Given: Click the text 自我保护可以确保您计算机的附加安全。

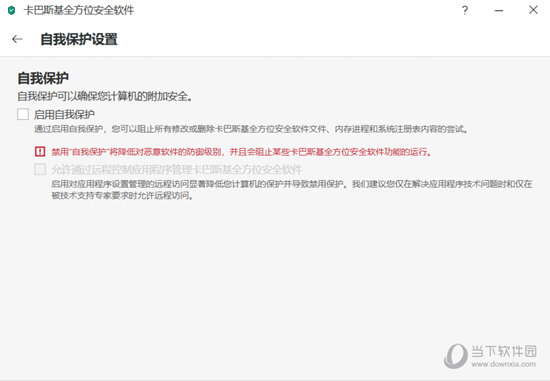Looking at the screenshot, I should 105,96.
